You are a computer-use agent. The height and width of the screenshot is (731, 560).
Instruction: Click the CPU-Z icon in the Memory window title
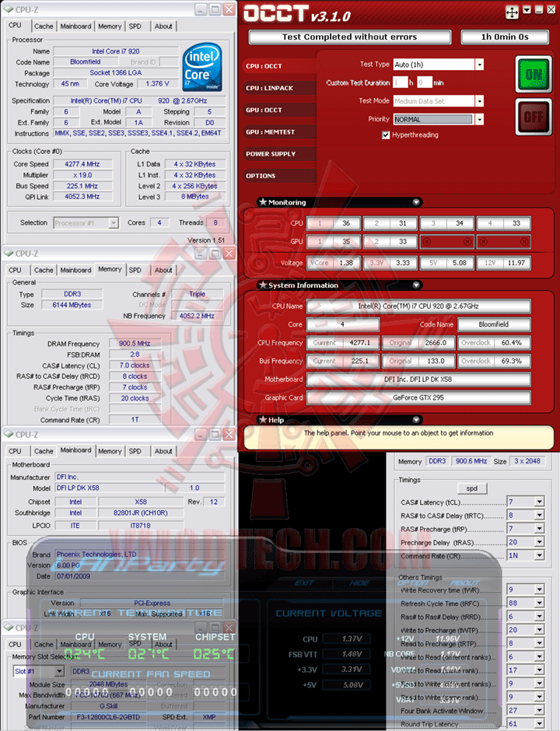pyautogui.click(x=9, y=254)
